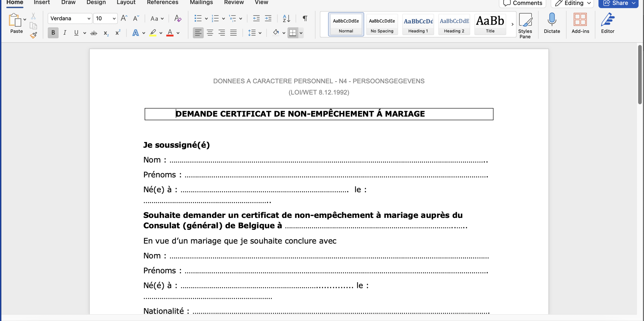The height and width of the screenshot is (321, 644).
Task: Open borders dropdown arrow
Action: click(x=301, y=33)
